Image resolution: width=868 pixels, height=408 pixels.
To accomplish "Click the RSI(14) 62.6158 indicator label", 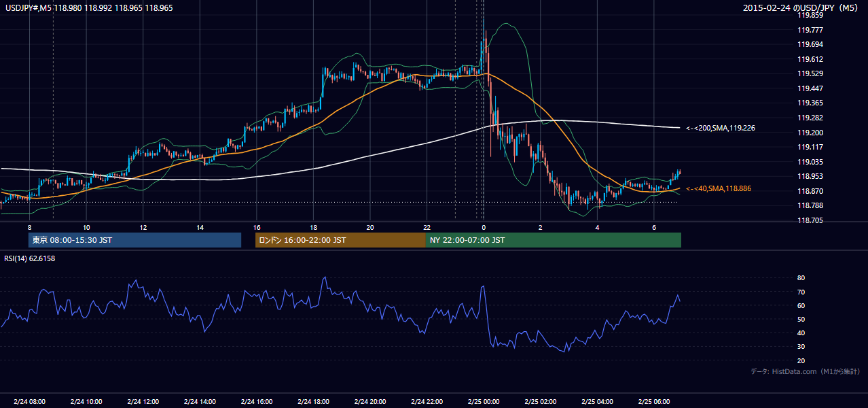I will 30,258.
